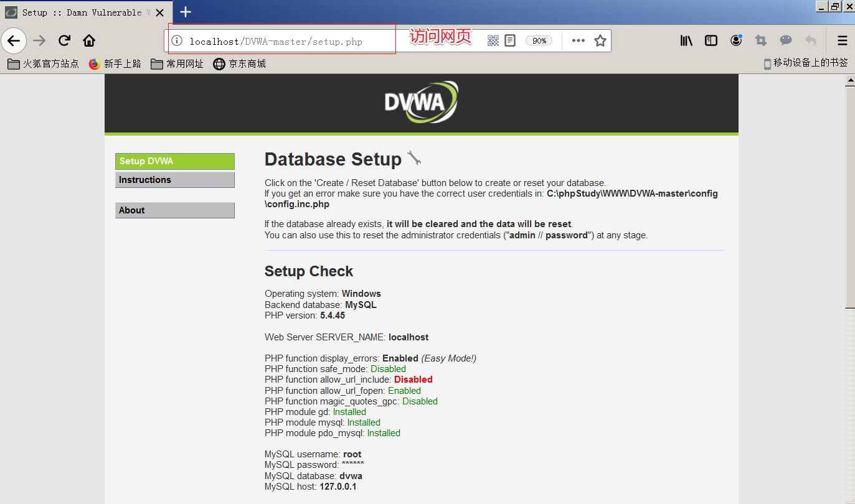Click the undo arrow toolbar icon

(811, 40)
